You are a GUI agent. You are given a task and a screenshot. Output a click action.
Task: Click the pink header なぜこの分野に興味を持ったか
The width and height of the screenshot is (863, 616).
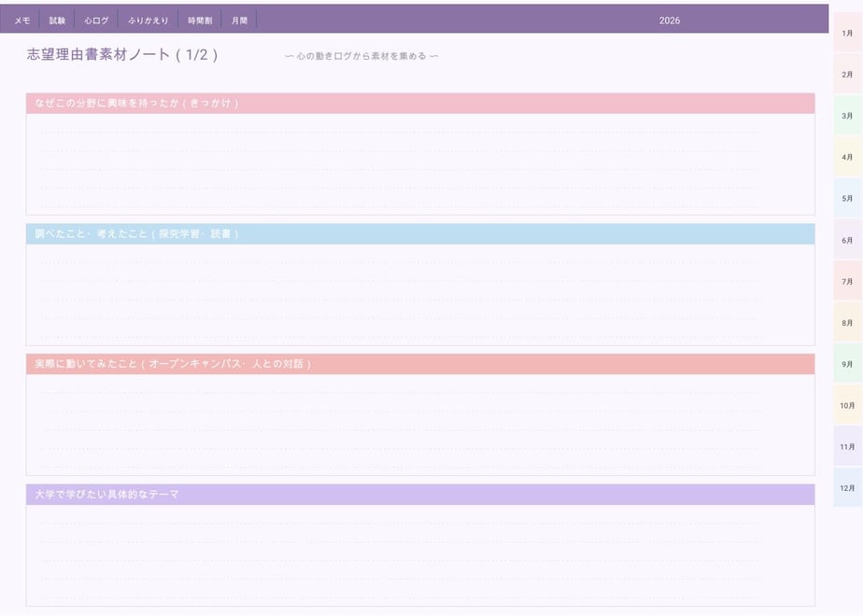(420, 104)
